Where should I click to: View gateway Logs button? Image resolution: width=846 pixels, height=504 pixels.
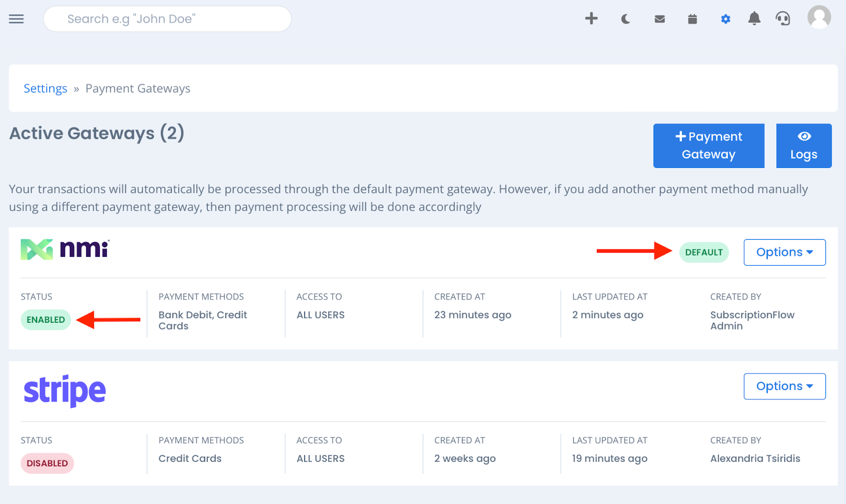804,146
